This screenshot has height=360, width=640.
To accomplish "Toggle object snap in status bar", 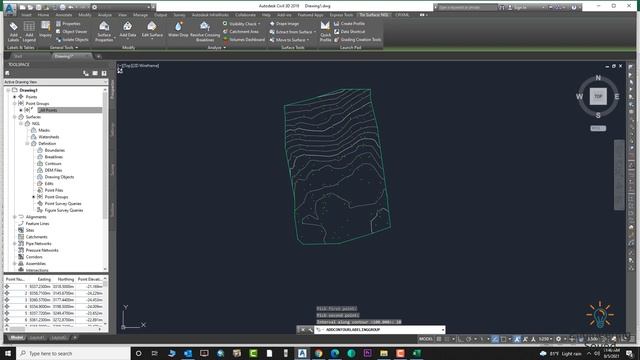I will 504,339.
